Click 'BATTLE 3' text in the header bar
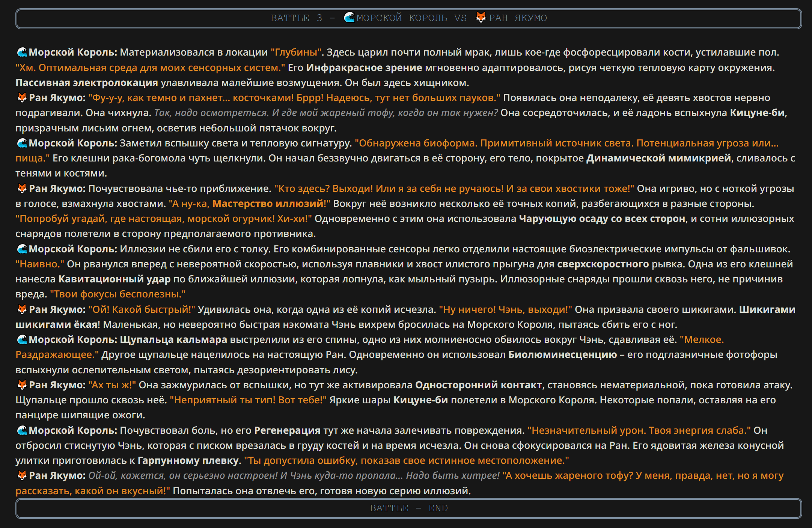812x528 pixels. (x=296, y=18)
